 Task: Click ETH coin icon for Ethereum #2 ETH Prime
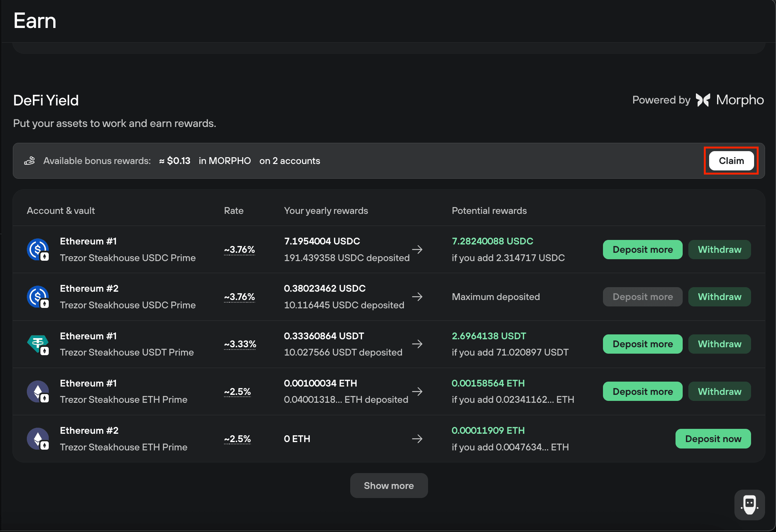[x=38, y=439]
